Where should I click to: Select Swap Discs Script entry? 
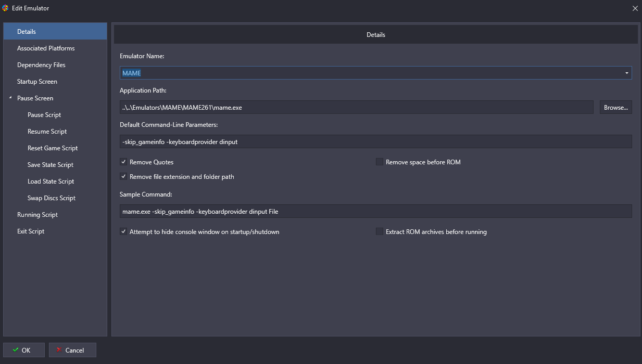[x=52, y=198]
